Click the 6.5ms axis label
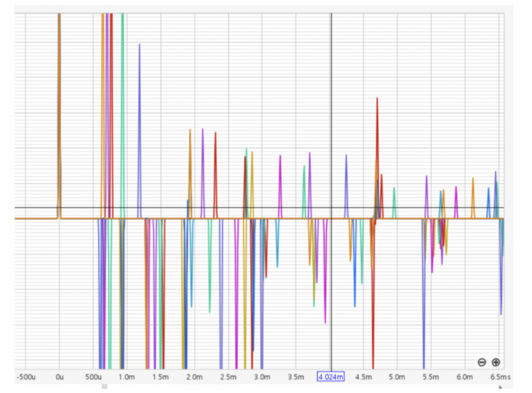This screenshot has width=532, height=393. coord(500,377)
